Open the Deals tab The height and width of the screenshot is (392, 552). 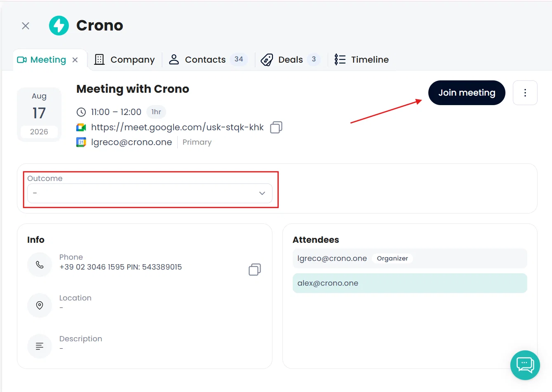click(x=290, y=60)
